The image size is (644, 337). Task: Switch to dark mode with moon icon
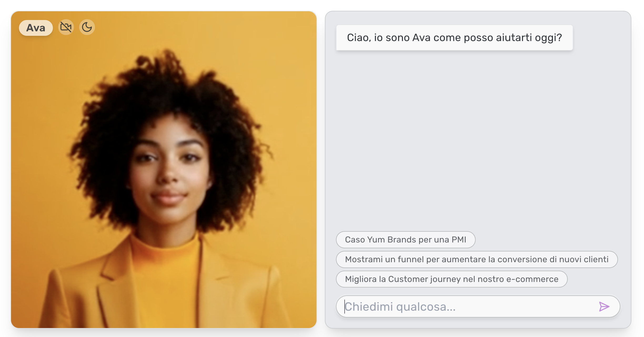[x=87, y=27]
